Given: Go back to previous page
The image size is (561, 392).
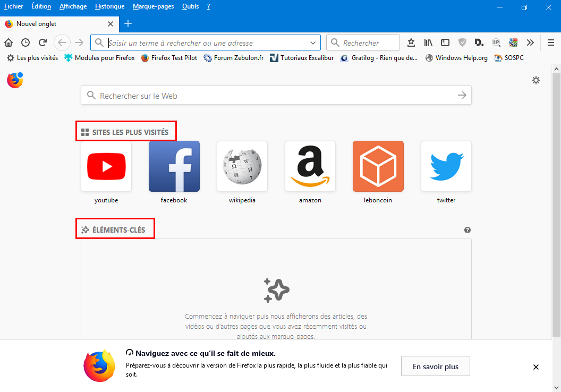Looking at the screenshot, I should point(62,42).
